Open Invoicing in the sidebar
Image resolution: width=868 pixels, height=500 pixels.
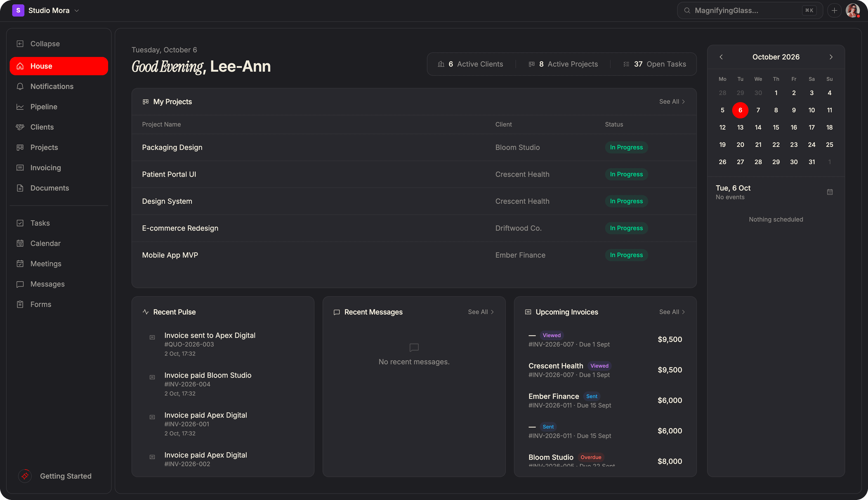(59, 168)
